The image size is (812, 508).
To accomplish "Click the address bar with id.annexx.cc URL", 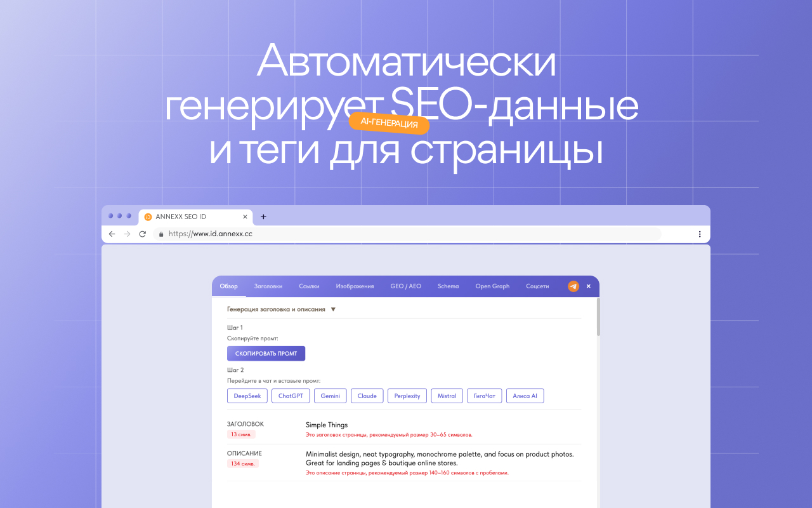I will click(407, 234).
